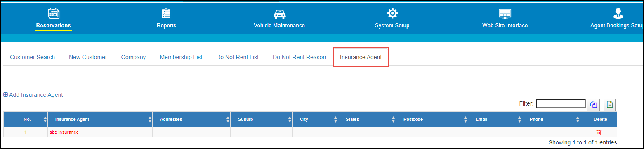Select the Membership List tab
This screenshot has width=644, height=149.
pos(181,57)
